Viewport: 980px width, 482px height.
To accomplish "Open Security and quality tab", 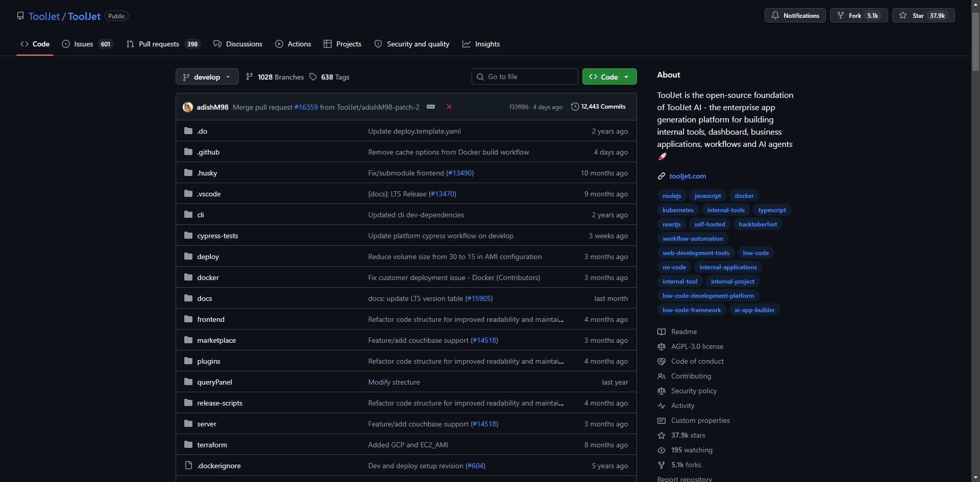I will pyautogui.click(x=412, y=44).
